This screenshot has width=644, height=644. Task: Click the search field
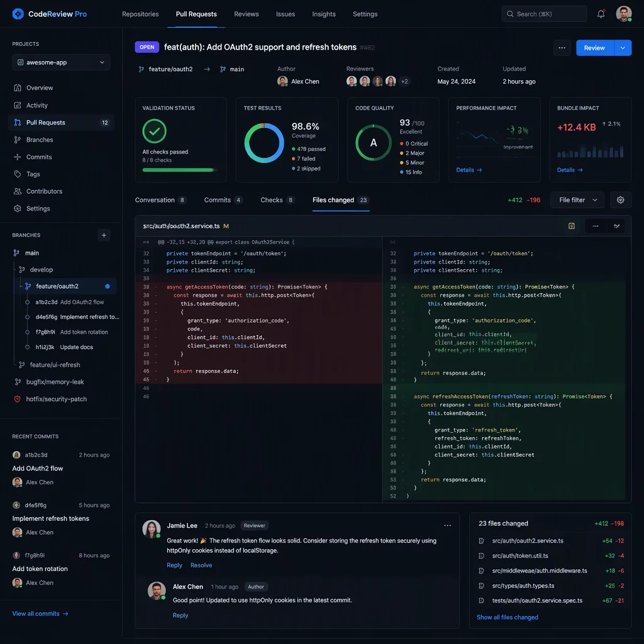544,14
